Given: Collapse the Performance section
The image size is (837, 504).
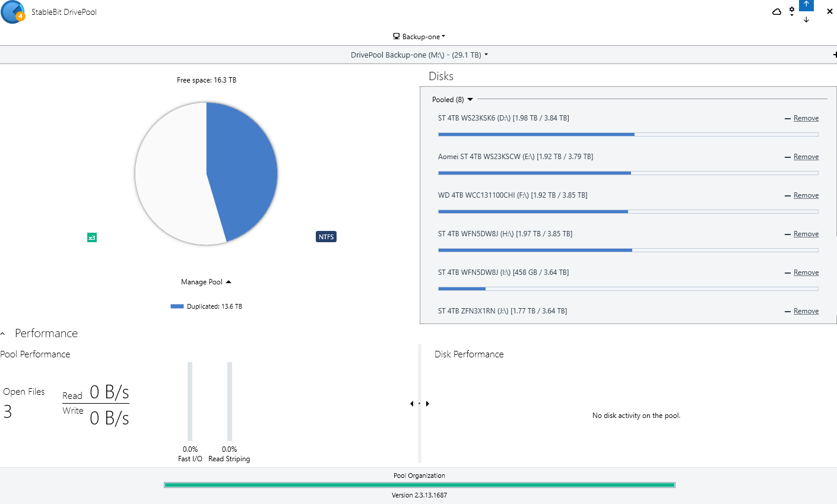Looking at the screenshot, I should click(3, 334).
